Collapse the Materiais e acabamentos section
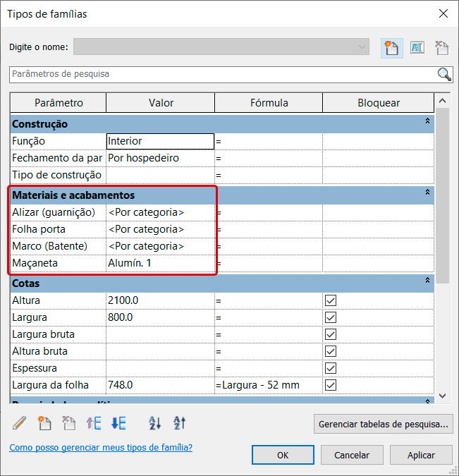Viewport: 459px width, 476px height. [427, 193]
